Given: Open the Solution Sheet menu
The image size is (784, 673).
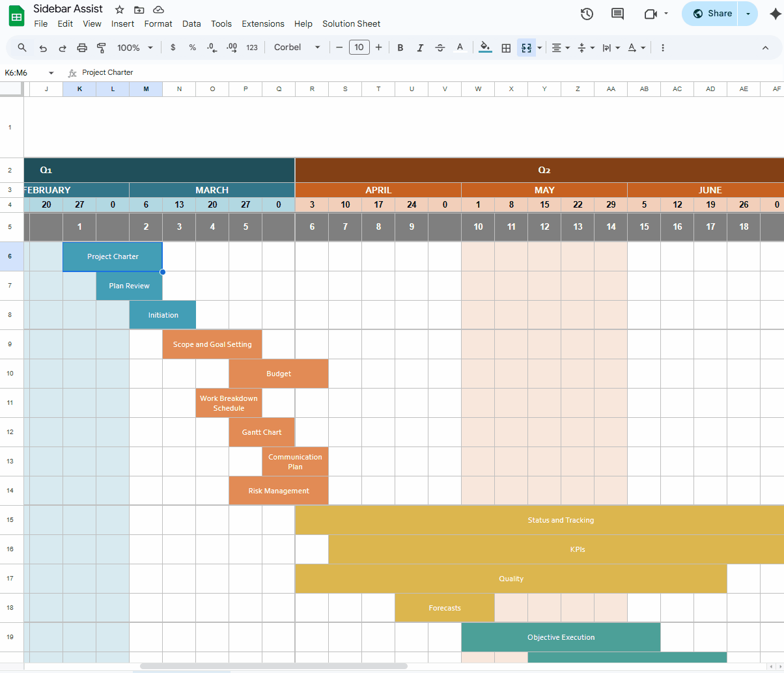Looking at the screenshot, I should [x=351, y=23].
